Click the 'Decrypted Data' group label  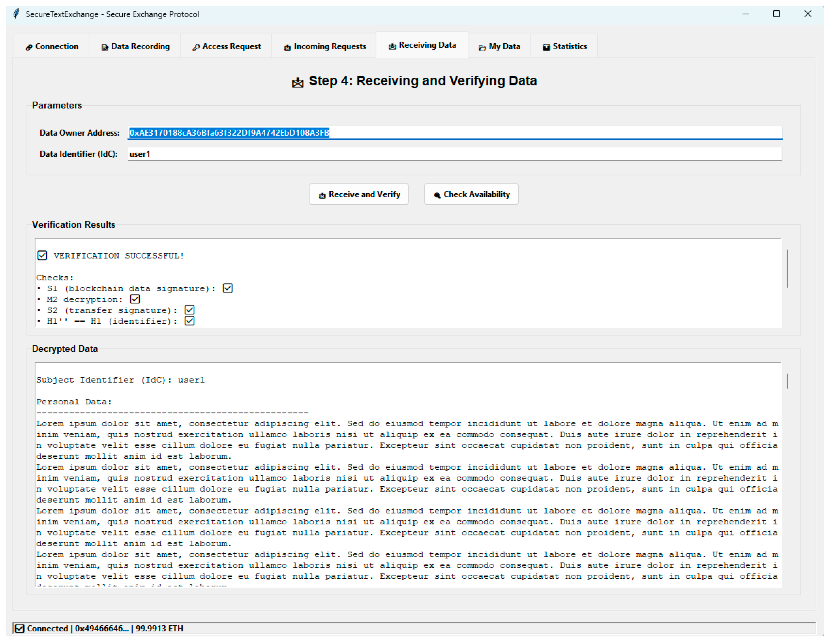[x=65, y=349]
